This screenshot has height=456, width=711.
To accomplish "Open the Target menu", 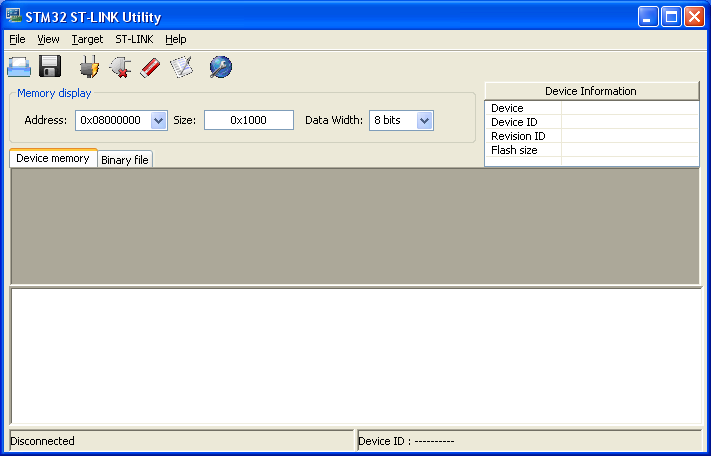I will point(87,39).
